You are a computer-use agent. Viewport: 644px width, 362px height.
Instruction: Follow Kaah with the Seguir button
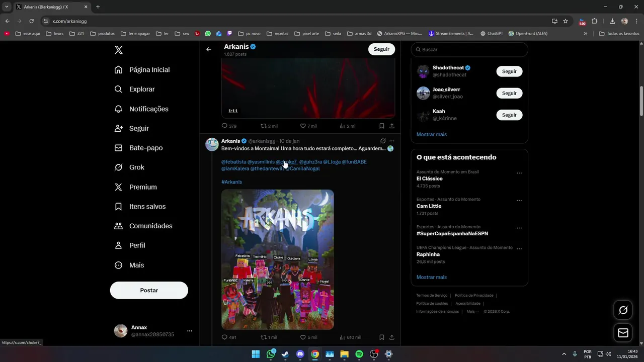pyautogui.click(x=509, y=115)
